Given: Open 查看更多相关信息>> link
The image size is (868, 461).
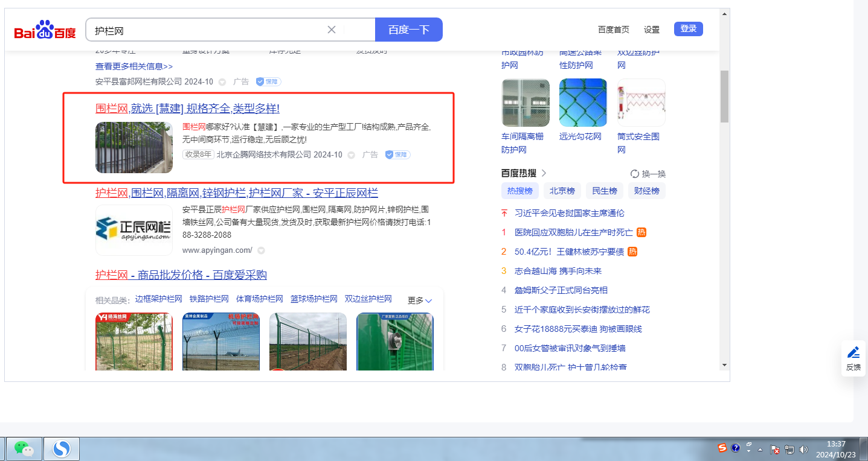Looking at the screenshot, I should (x=134, y=66).
